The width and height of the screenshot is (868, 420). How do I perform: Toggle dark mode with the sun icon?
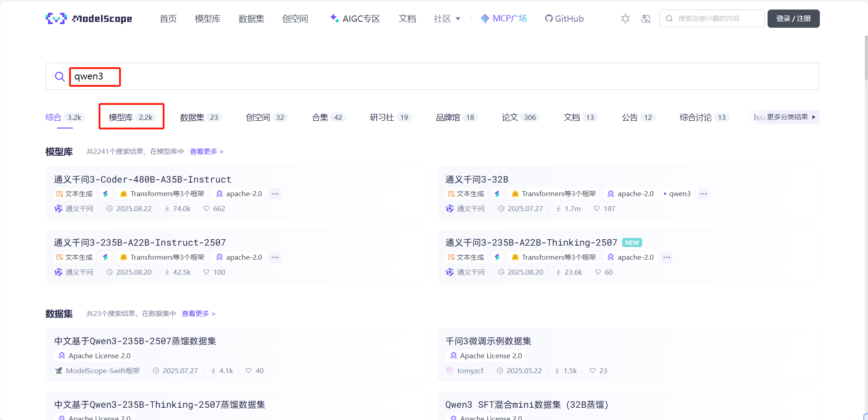[x=625, y=19]
